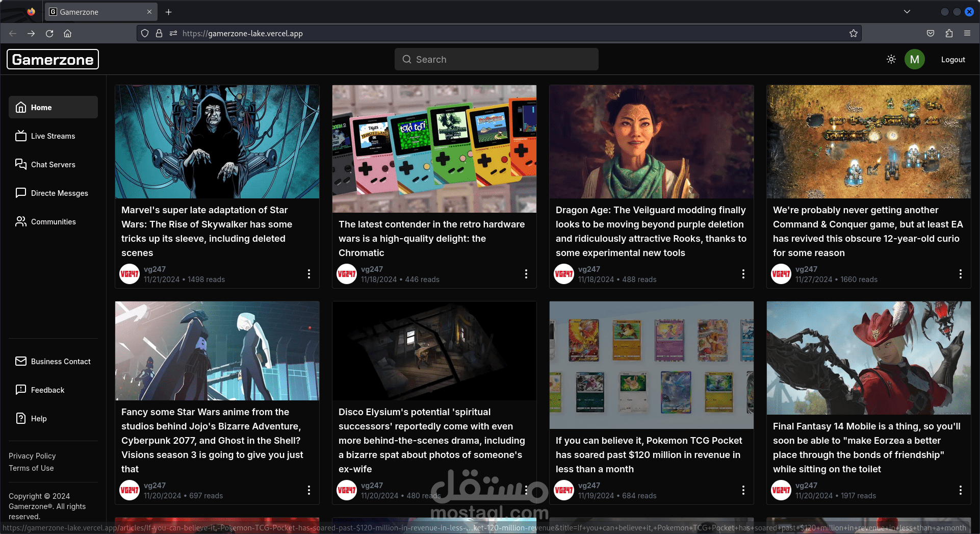Image resolution: width=980 pixels, height=534 pixels.
Task: Open Live Streams TV icon
Action: (x=21, y=136)
